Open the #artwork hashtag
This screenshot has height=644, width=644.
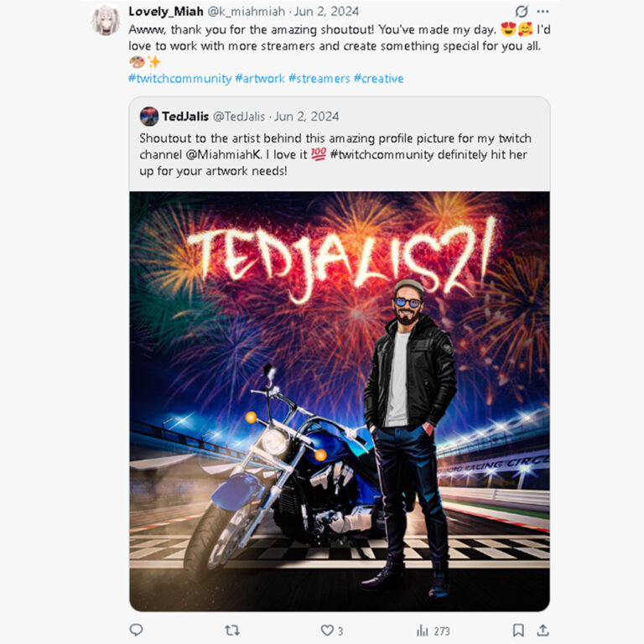tap(260, 79)
